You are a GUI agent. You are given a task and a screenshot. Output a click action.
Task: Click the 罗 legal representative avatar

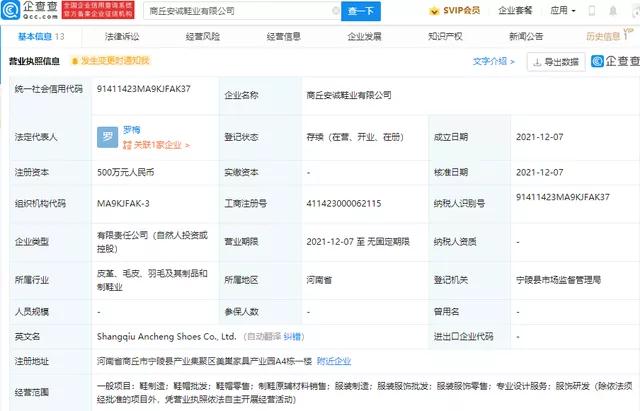click(108, 137)
